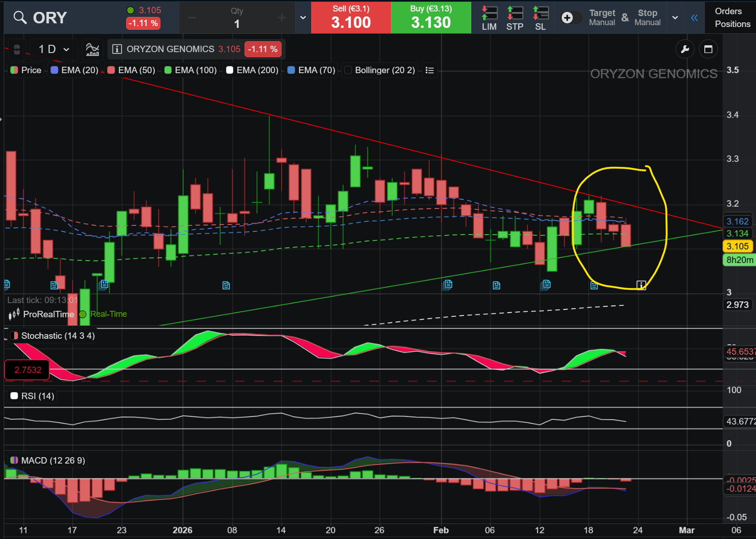Open the stacked news icon near date 12

pyautogui.click(x=546, y=284)
